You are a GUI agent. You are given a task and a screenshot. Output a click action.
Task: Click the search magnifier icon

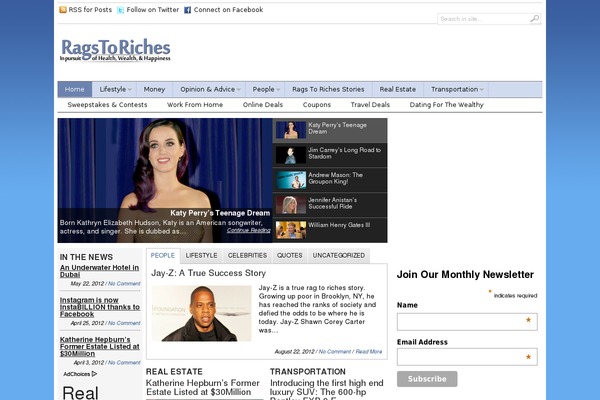click(x=534, y=18)
